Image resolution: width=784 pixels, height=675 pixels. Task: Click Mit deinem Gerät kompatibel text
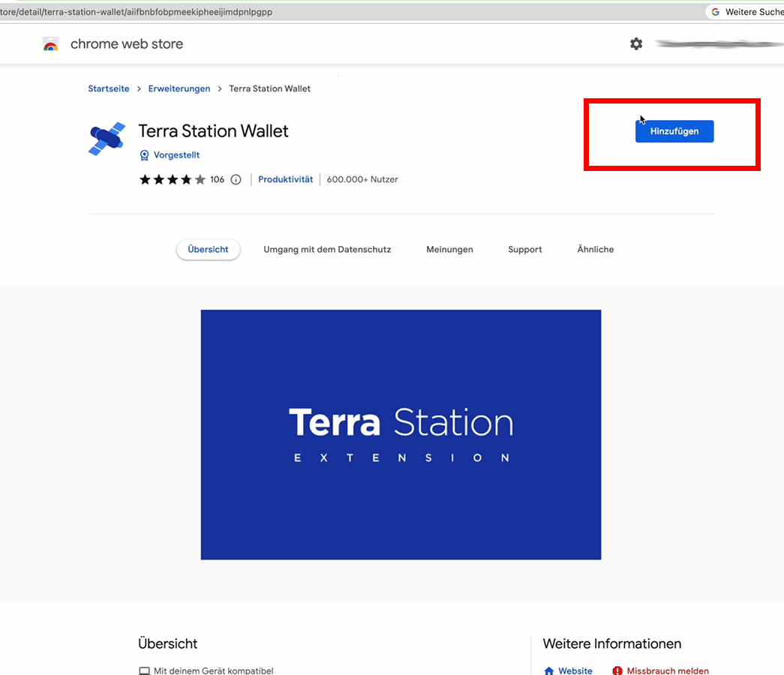214,670
